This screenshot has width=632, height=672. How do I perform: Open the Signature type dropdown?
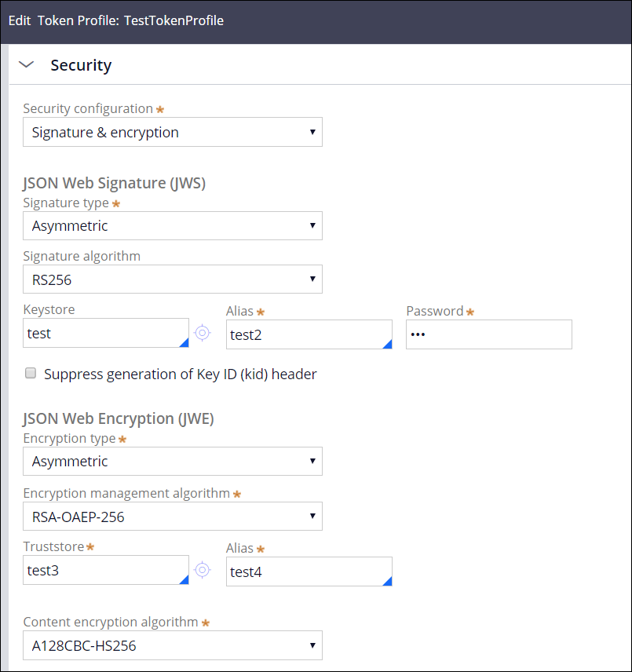pos(172,226)
